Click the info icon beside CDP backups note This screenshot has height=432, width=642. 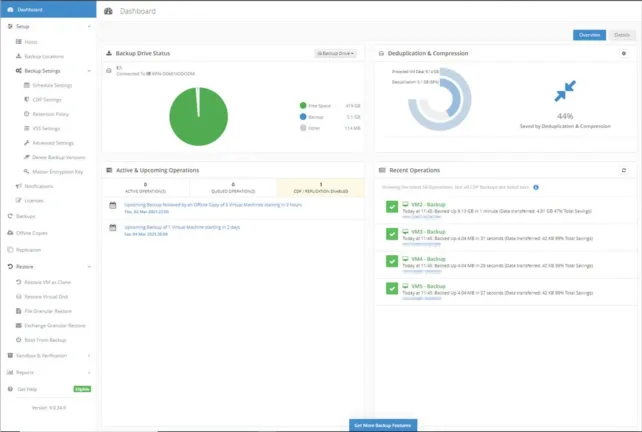point(536,187)
